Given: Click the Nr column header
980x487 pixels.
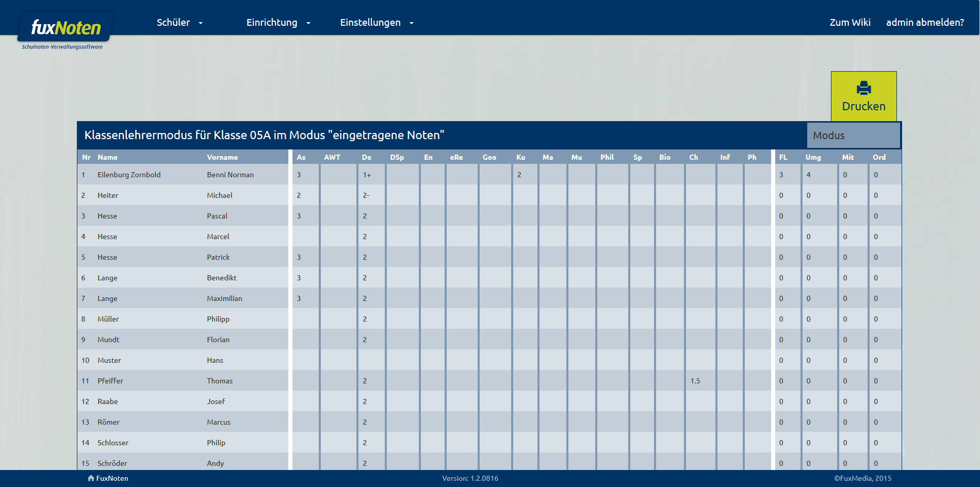Looking at the screenshot, I should 86,157.
